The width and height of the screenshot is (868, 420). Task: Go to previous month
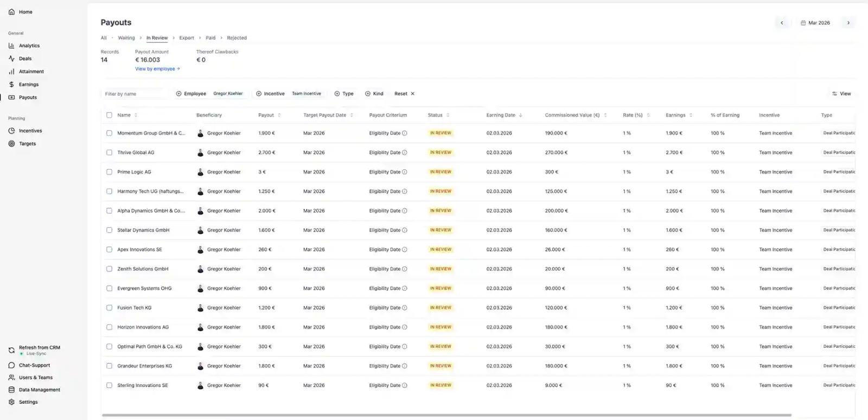782,23
